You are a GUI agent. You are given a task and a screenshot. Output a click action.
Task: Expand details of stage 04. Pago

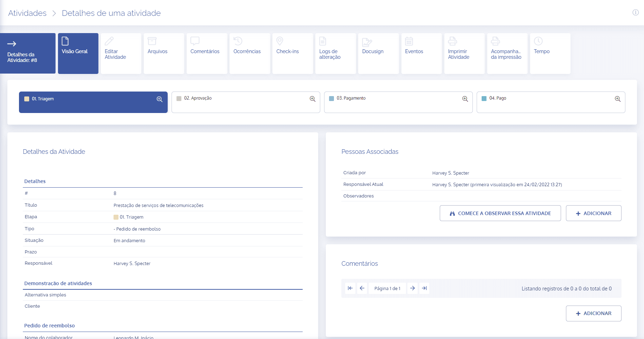click(618, 99)
